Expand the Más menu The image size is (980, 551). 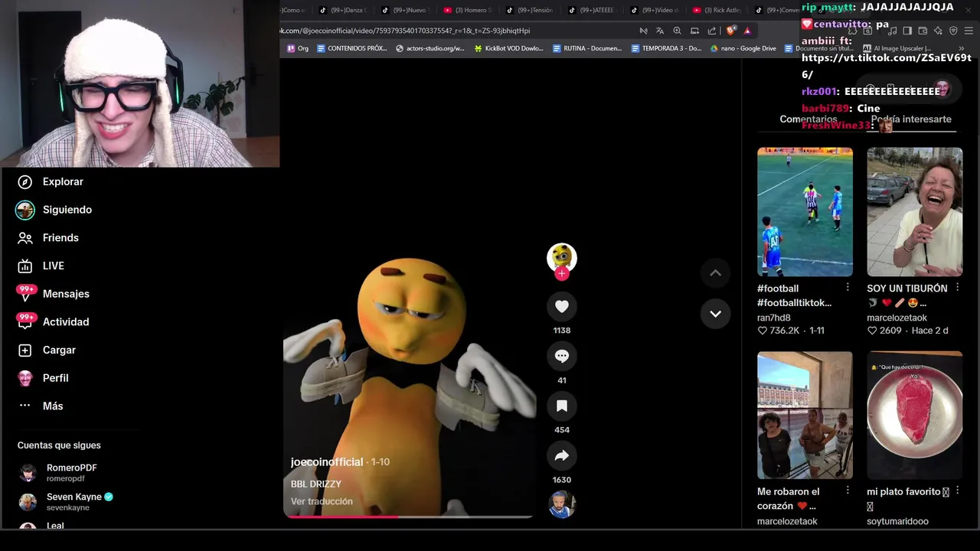[41, 406]
